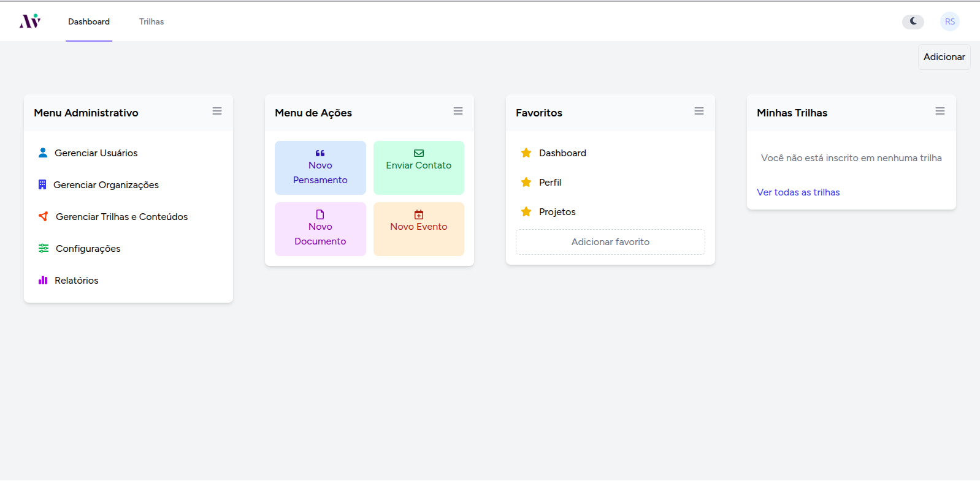Image resolution: width=980 pixels, height=481 pixels.
Task: Open the Minhas Trilhas card options menu
Action: click(x=940, y=111)
